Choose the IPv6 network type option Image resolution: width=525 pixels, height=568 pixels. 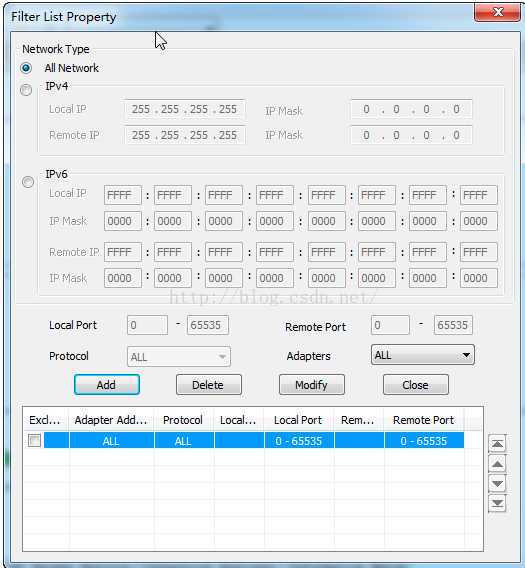pyautogui.click(x=28, y=181)
